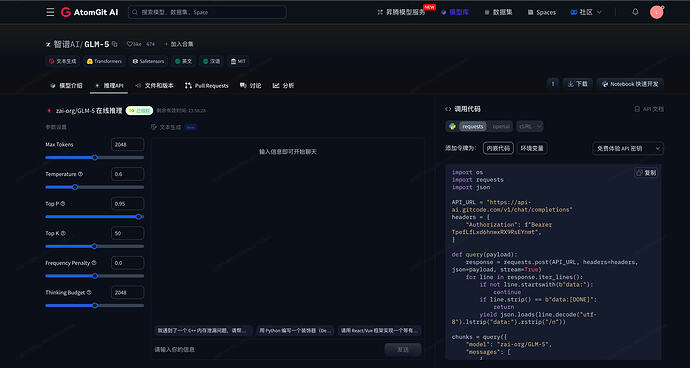This screenshot has width=690, height=368.
Task: Click the 发送 send button
Action: (403, 349)
